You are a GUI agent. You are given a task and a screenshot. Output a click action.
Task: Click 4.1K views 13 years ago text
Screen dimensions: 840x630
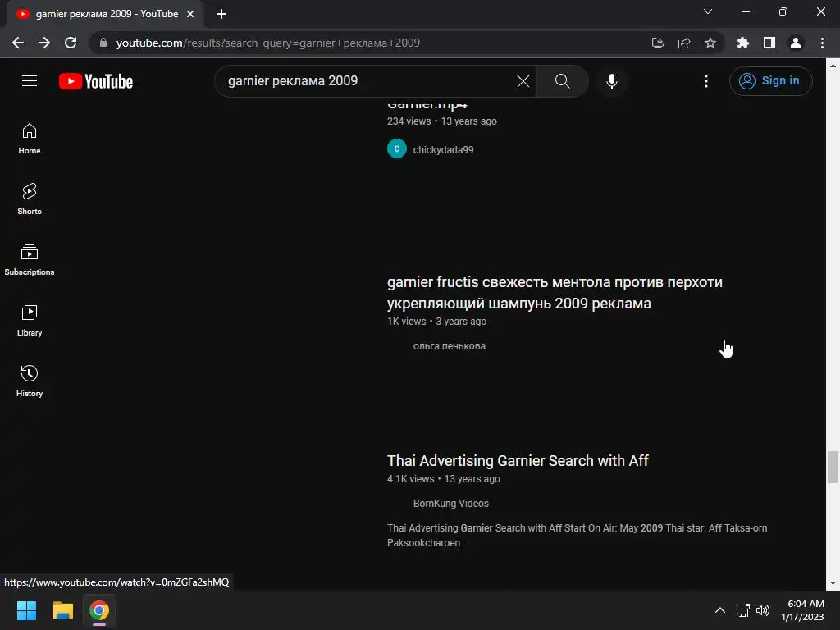(x=444, y=479)
